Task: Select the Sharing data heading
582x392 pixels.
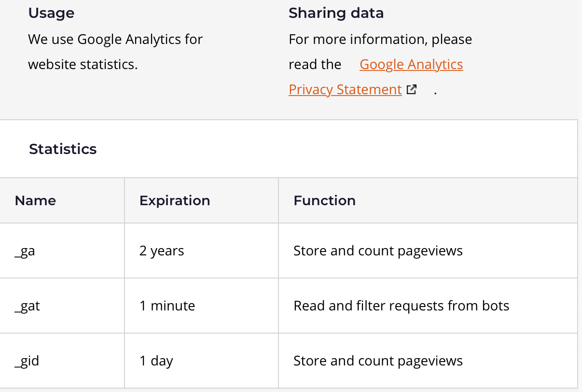Action: click(x=336, y=13)
